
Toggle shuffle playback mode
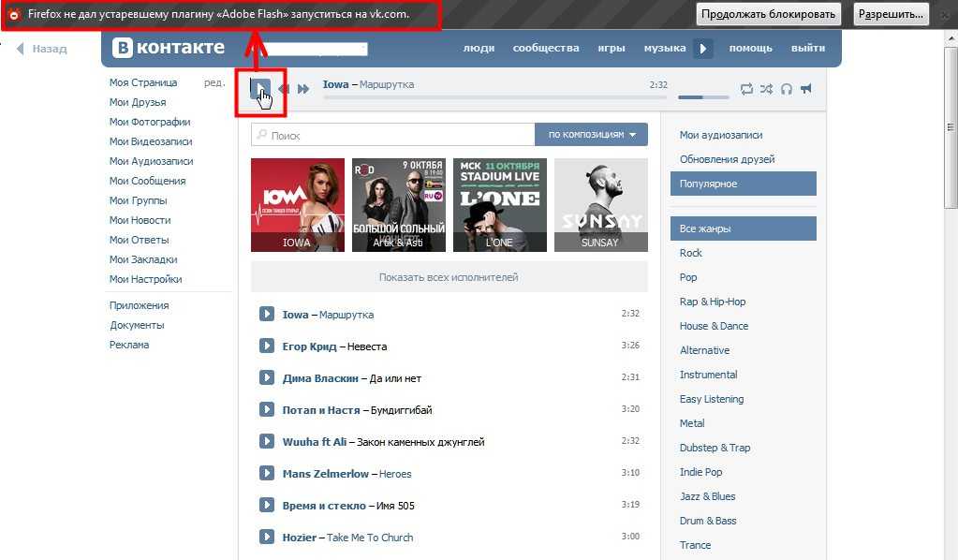pyautogui.click(x=766, y=89)
